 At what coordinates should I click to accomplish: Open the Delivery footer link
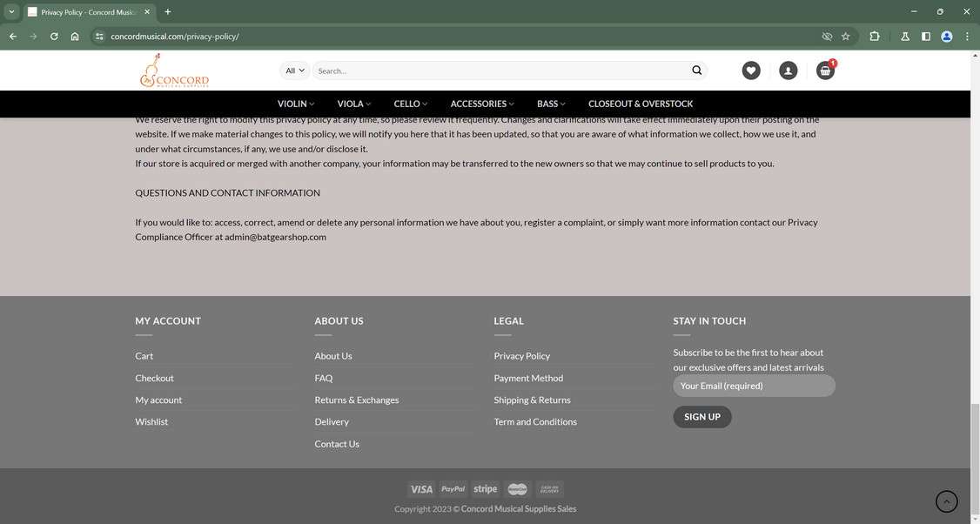click(x=332, y=421)
